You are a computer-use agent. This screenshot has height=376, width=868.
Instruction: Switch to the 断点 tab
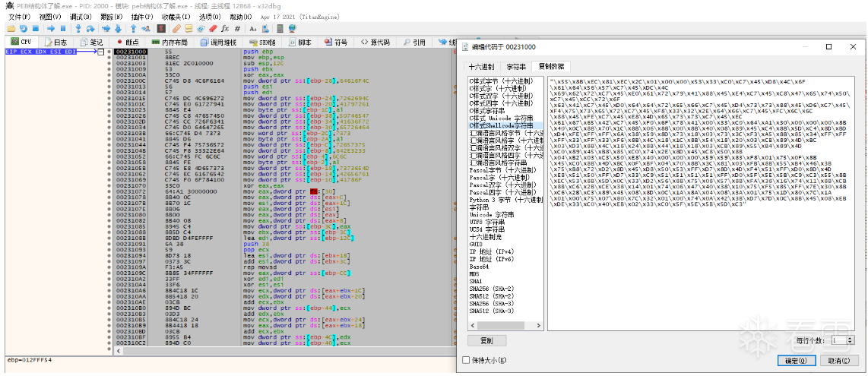pyautogui.click(x=128, y=42)
